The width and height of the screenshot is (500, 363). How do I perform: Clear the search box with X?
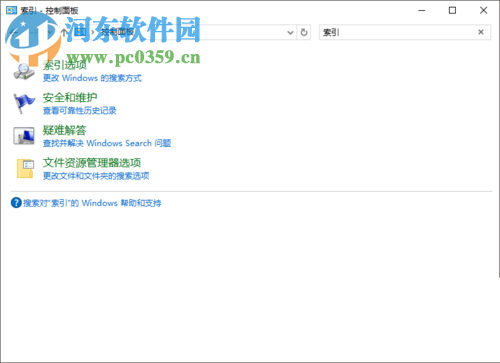pyautogui.click(x=481, y=32)
